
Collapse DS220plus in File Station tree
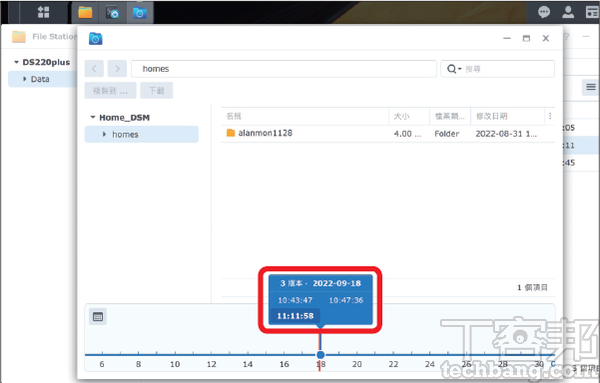[16, 62]
